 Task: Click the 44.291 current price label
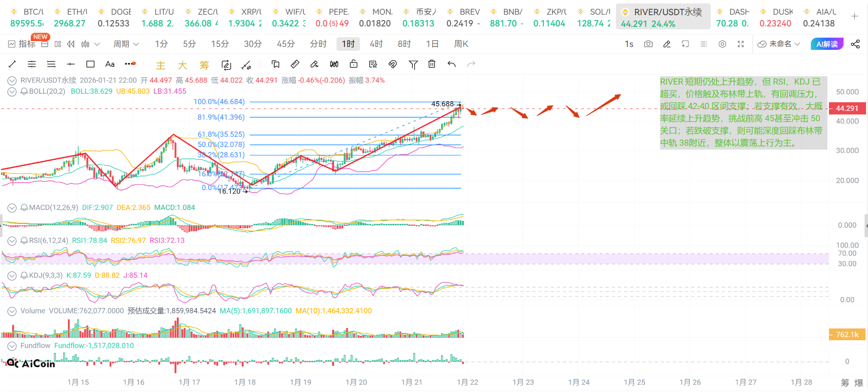[x=847, y=109]
